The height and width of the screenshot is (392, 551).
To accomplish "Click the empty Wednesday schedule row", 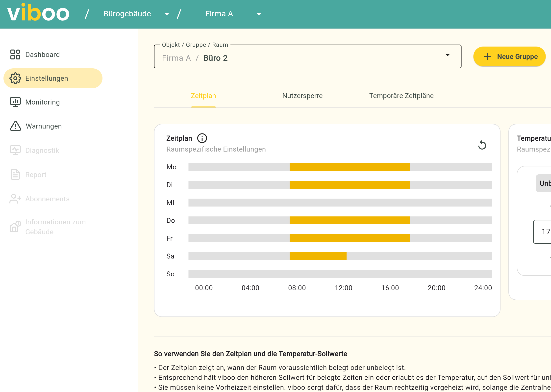I will tap(340, 203).
